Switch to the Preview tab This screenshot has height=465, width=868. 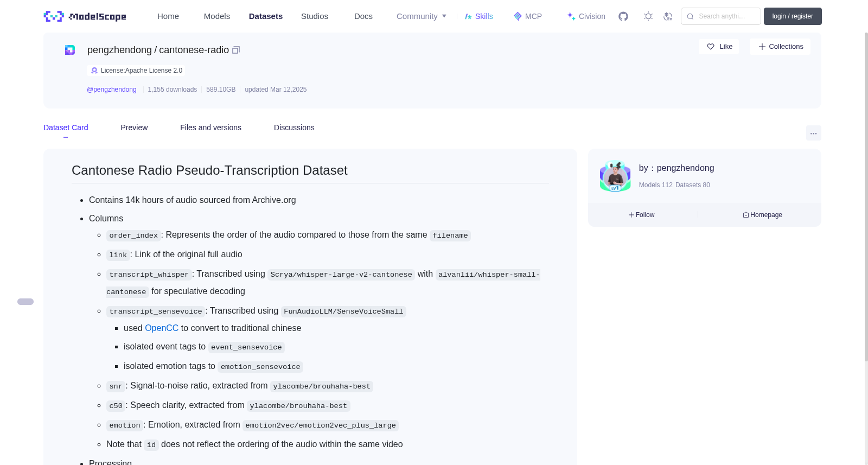click(x=134, y=128)
